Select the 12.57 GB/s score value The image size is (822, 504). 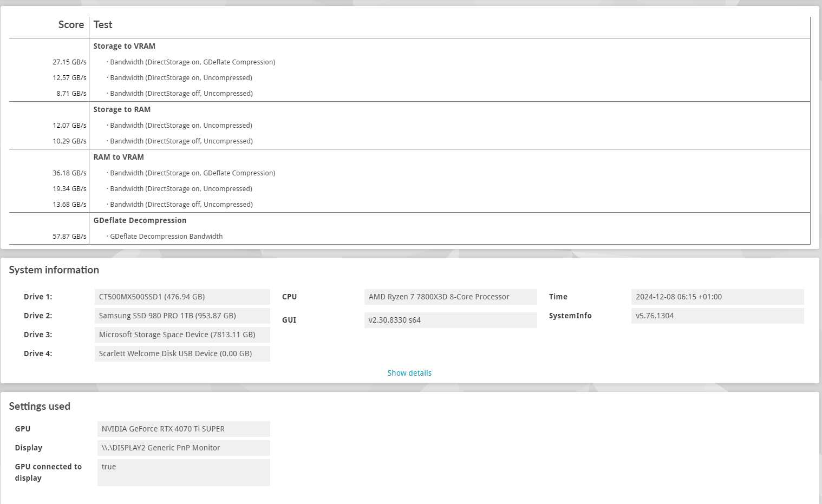69,78
